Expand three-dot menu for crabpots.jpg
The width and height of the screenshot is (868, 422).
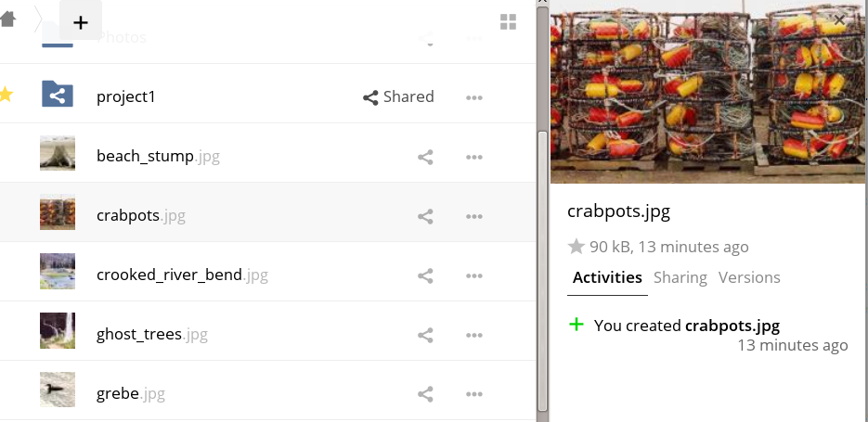474,216
